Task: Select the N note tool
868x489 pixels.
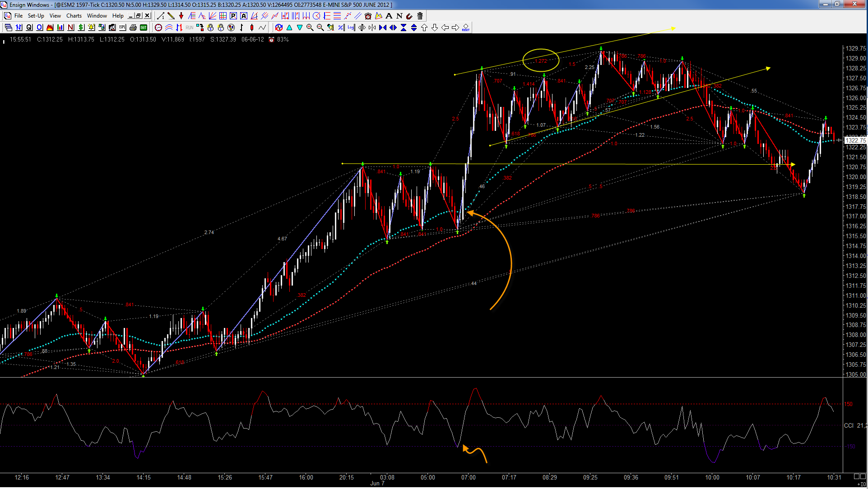Action: pos(399,16)
